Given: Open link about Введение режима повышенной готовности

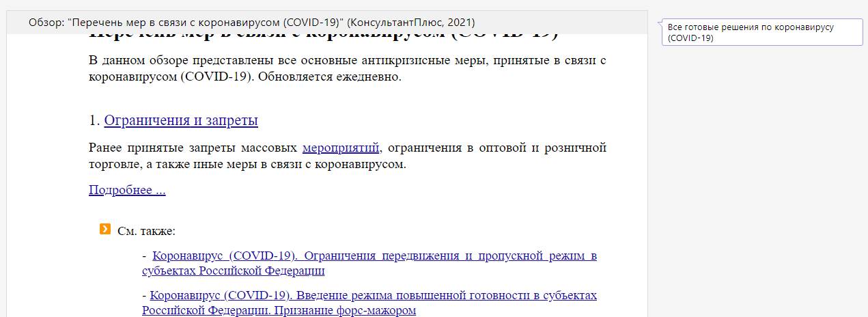Looking at the screenshot, I should pos(373,296).
